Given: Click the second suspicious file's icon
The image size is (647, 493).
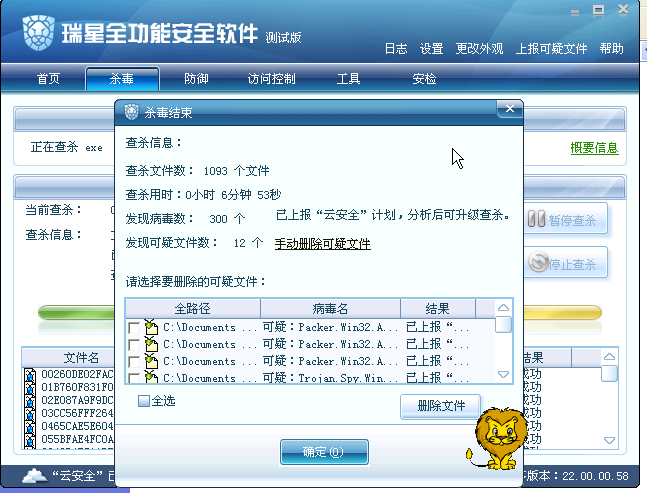Looking at the screenshot, I should 151,344.
